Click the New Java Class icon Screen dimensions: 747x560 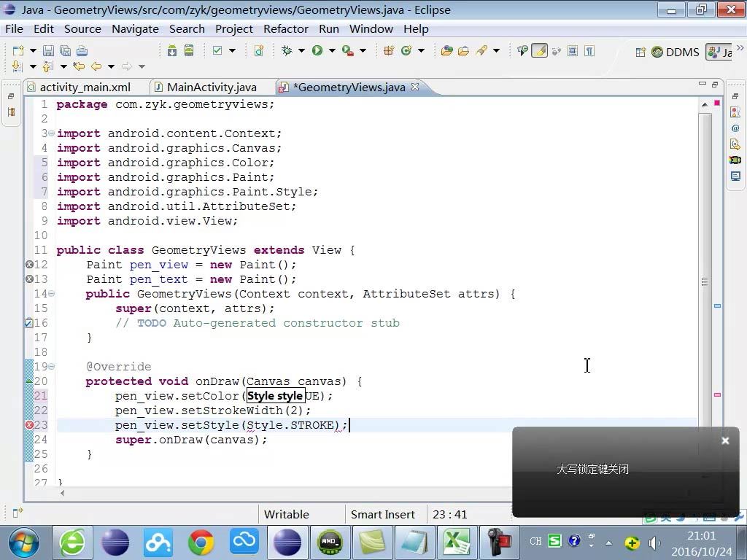point(406,50)
